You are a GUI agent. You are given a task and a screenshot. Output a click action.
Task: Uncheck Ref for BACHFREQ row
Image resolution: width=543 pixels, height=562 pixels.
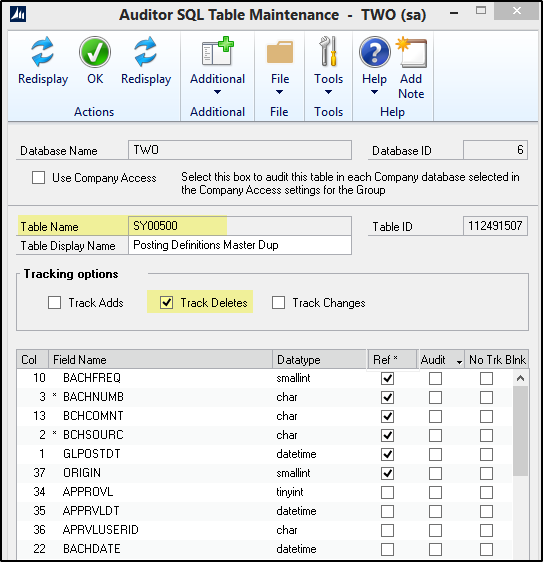click(x=387, y=378)
